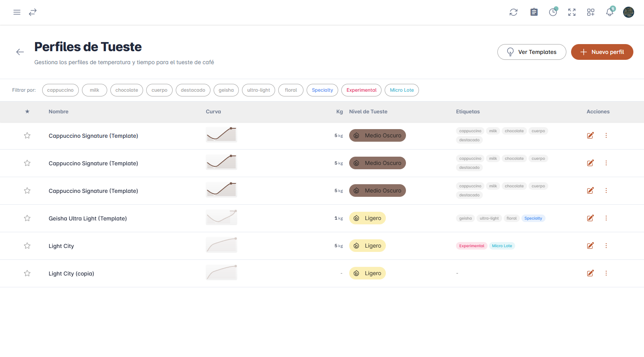Open the user avatar menu
The height and width of the screenshot is (357, 644).
coord(628,12)
